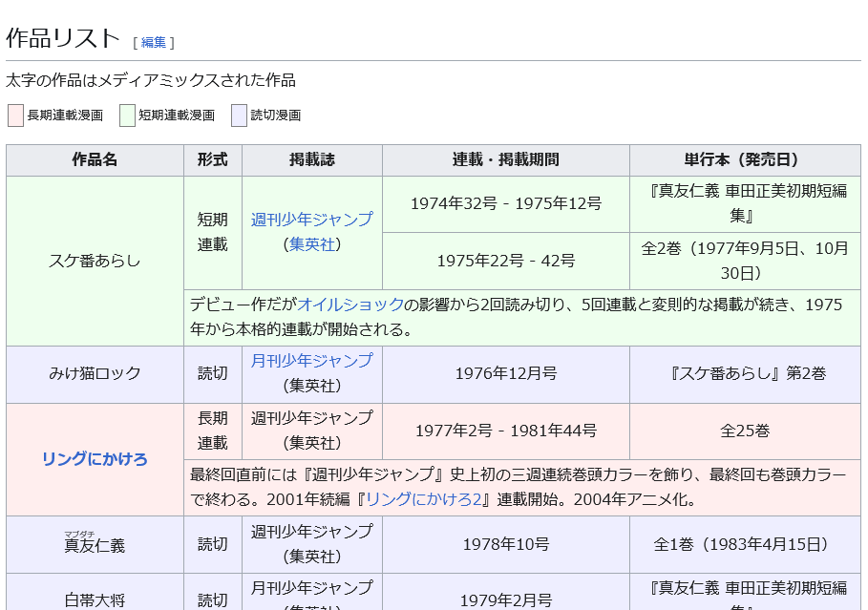Click the 作品名 column header
868x610 pixels.
[x=95, y=160]
